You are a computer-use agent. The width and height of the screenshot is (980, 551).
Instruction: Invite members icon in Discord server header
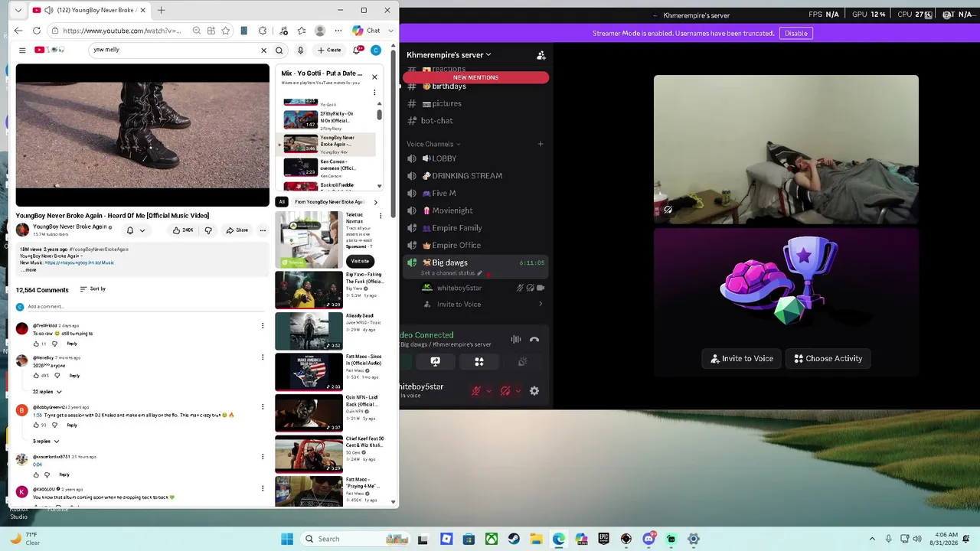(541, 55)
